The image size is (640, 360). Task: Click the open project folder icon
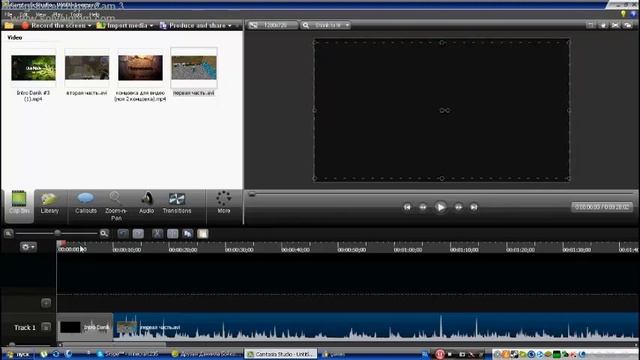(x=9, y=25)
